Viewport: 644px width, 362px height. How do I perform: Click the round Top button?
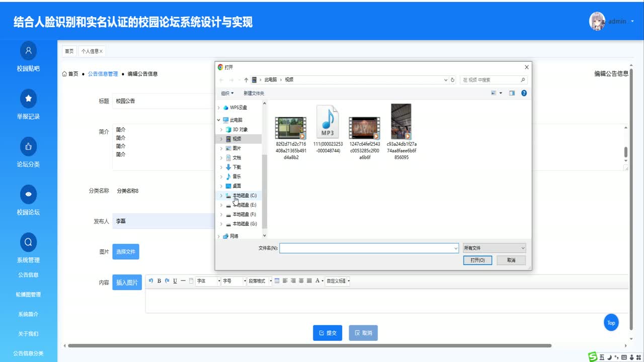point(611,323)
